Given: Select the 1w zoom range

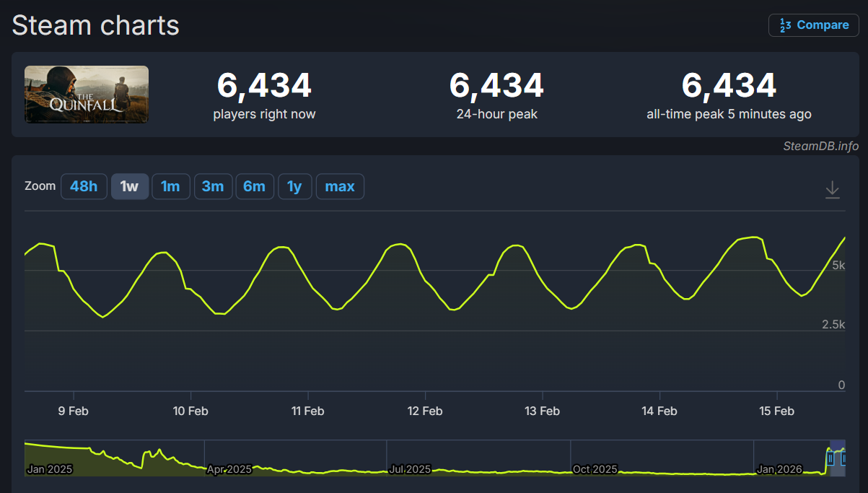Looking at the screenshot, I should tap(129, 187).
